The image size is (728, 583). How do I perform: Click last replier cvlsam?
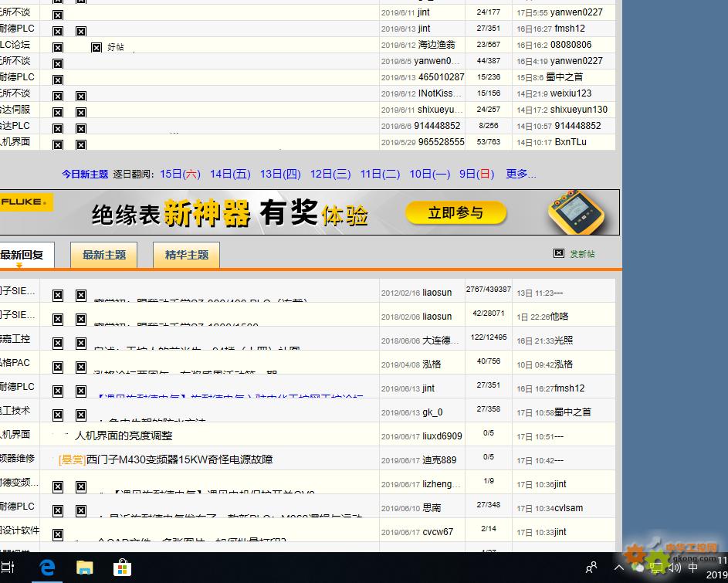coord(568,508)
